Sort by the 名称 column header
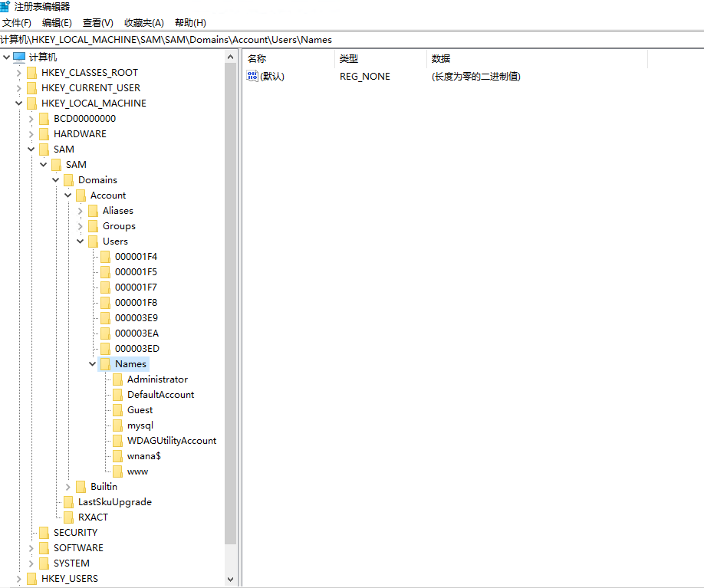The height and width of the screenshot is (588, 704). [288, 59]
